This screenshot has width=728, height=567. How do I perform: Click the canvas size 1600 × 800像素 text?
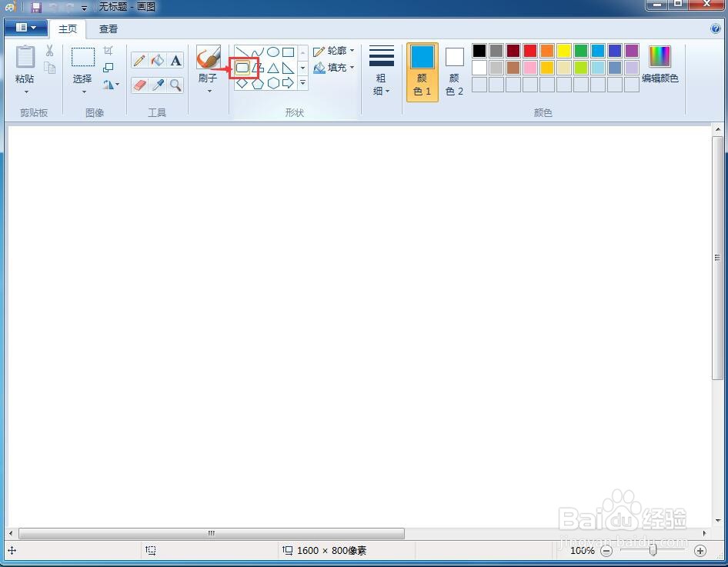coord(332,551)
